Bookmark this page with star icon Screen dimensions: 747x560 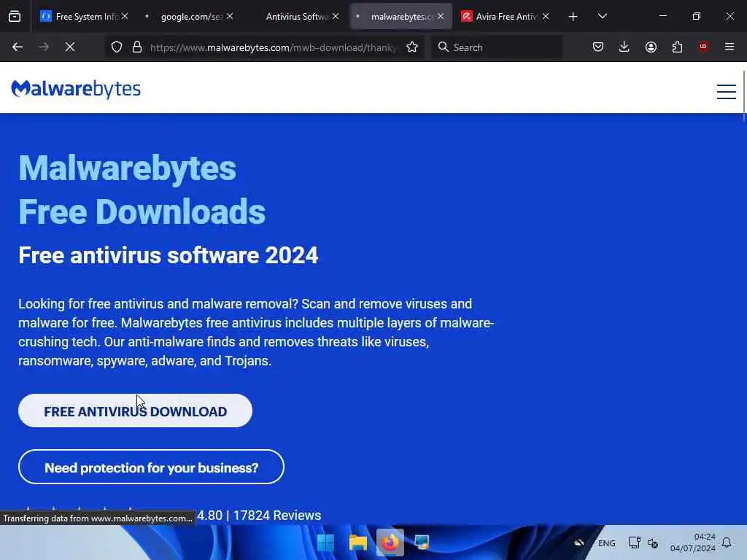pyautogui.click(x=412, y=47)
